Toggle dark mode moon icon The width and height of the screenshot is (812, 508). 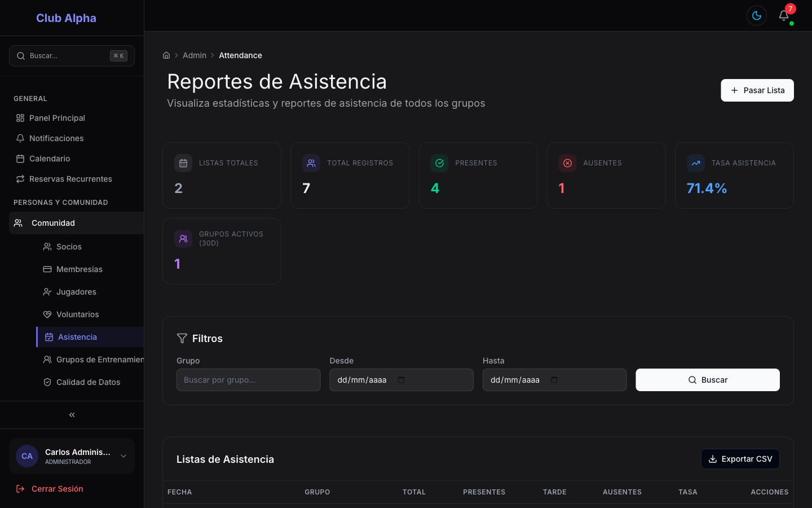tap(757, 16)
